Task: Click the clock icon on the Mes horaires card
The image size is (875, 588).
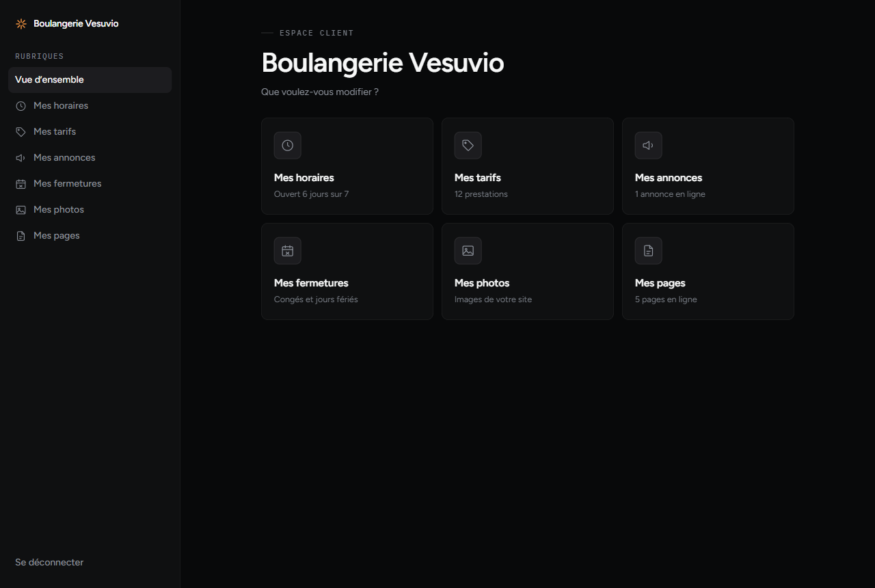Action: [288, 146]
